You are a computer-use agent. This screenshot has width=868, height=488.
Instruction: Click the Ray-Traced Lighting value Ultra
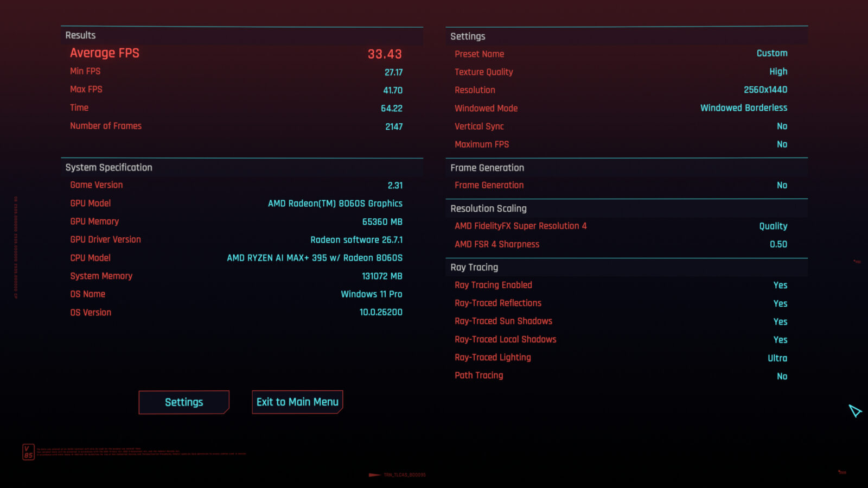(x=777, y=358)
